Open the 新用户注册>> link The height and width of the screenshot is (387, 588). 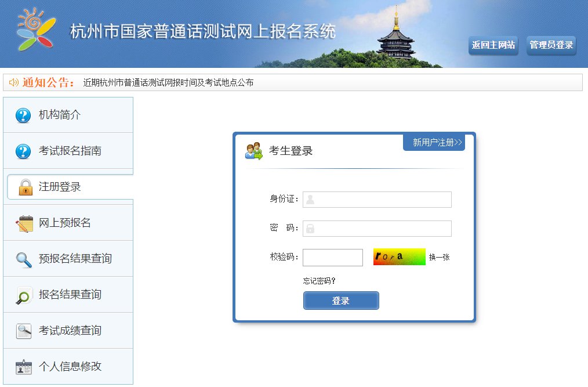[434, 142]
